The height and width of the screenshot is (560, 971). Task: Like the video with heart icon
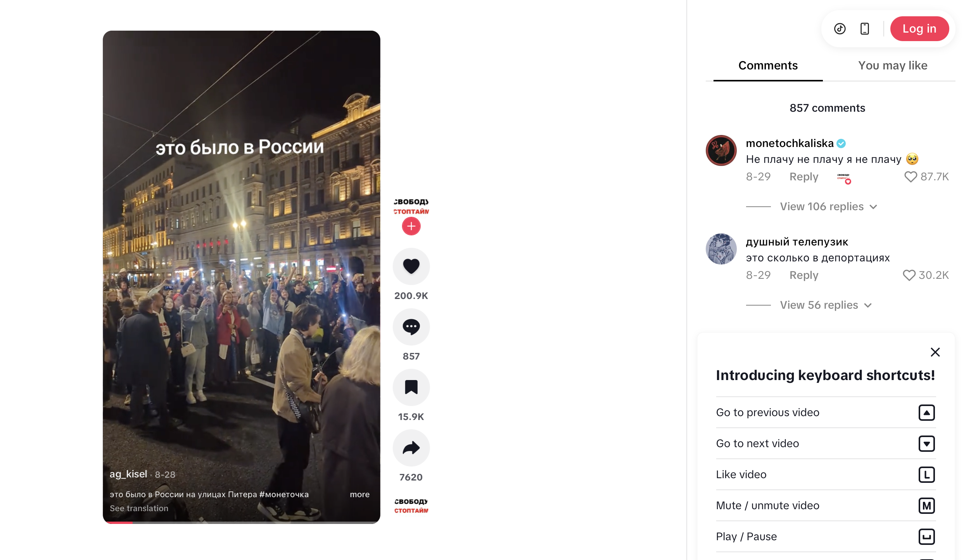(411, 266)
